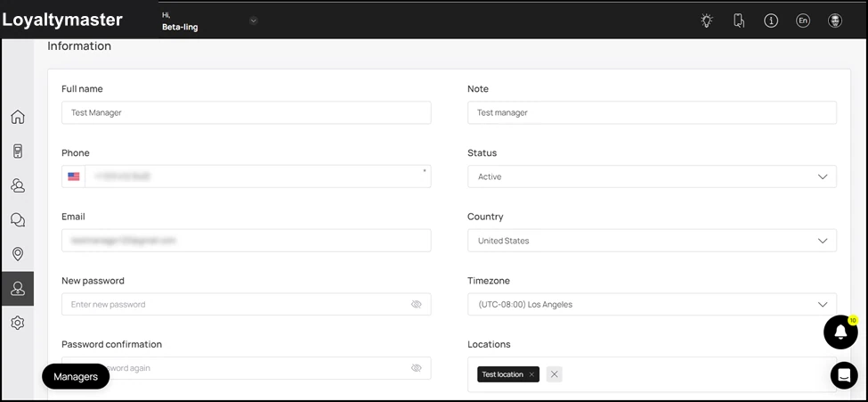The width and height of the screenshot is (868, 402).
Task: Open notifications bell with badge 10
Action: pyautogui.click(x=841, y=332)
